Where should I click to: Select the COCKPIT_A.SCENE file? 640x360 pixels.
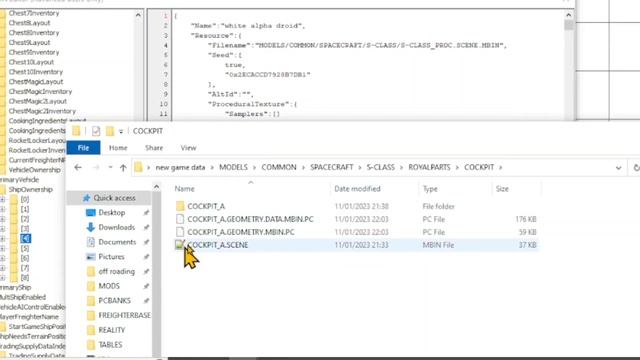[x=218, y=245]
